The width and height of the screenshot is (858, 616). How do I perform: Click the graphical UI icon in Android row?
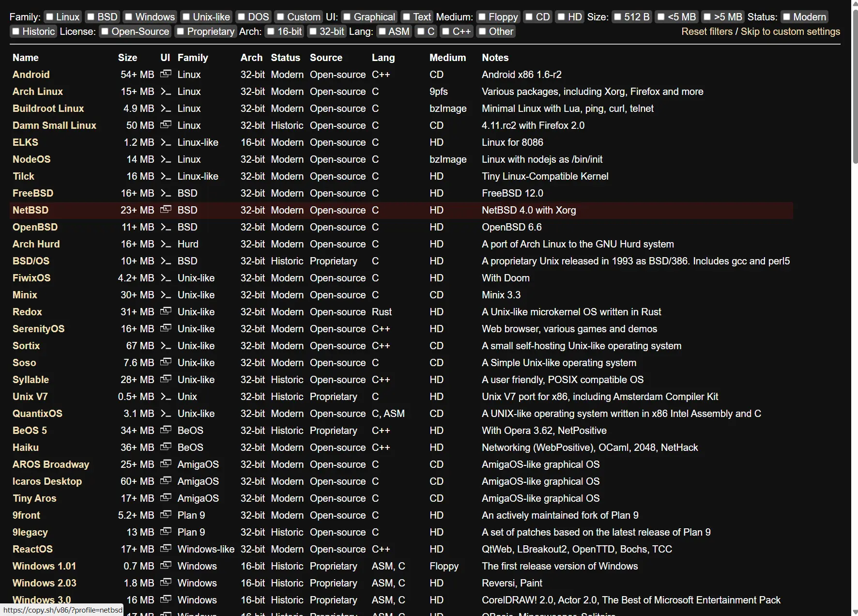[x=166, y=74]
